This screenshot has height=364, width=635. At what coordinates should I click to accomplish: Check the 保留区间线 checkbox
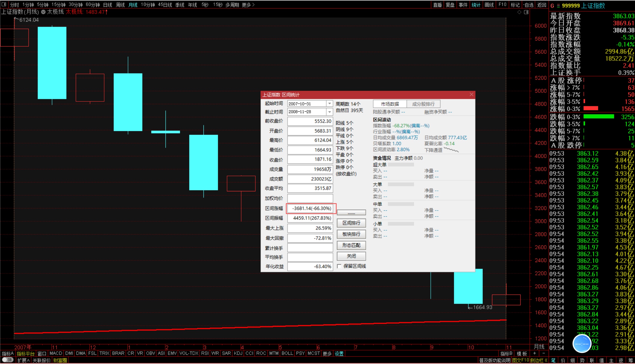[x=339, y=266]
